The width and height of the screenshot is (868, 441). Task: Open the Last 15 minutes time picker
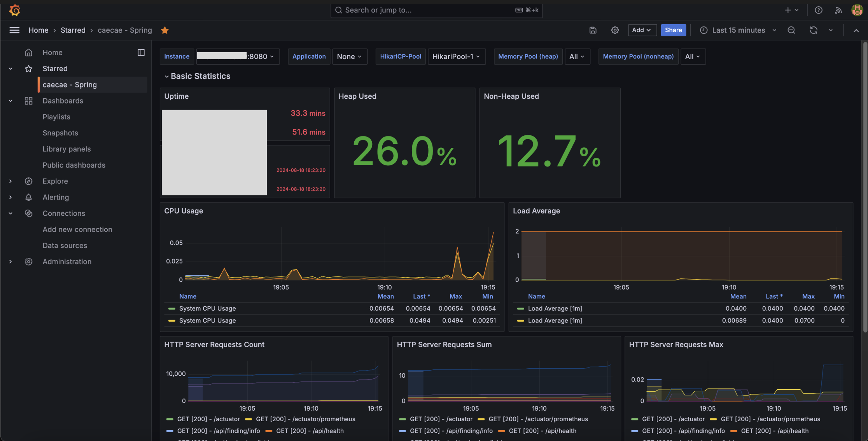[x=738, y=30]
